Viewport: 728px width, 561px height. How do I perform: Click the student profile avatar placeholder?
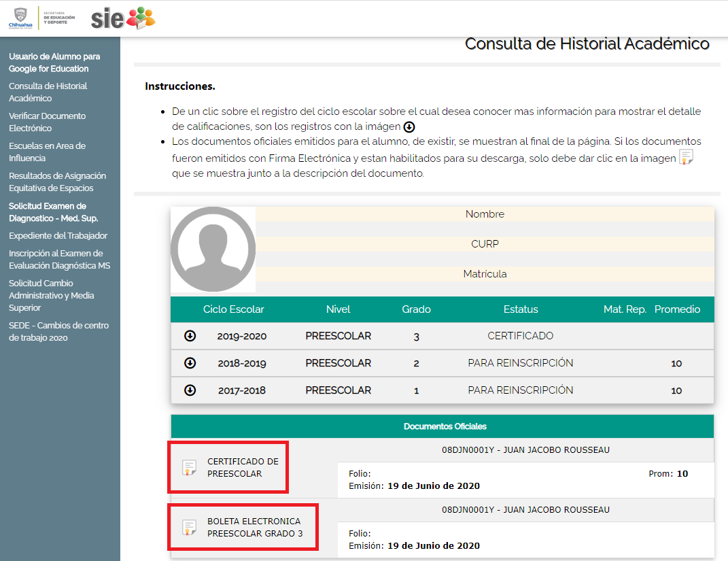tap(213, 250)
